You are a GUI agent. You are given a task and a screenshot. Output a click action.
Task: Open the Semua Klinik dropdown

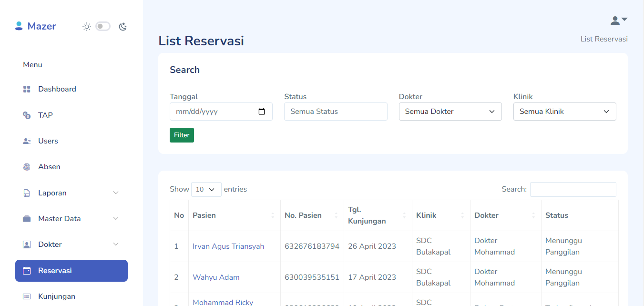pos(564,112)
